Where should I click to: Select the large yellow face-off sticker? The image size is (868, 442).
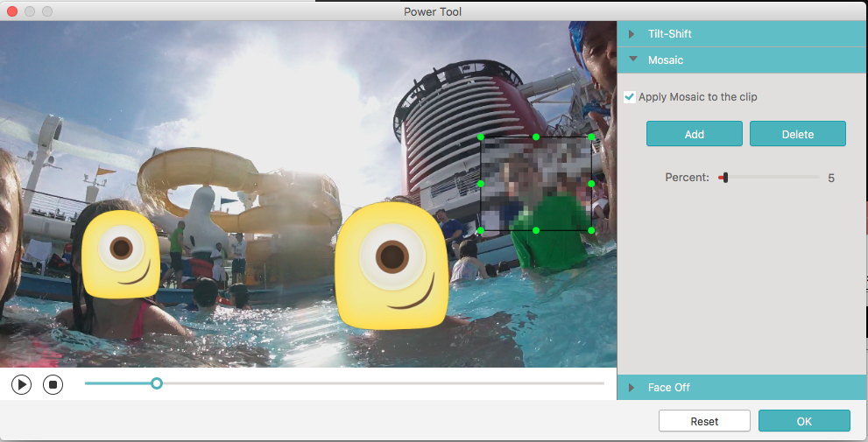[392, 265]
